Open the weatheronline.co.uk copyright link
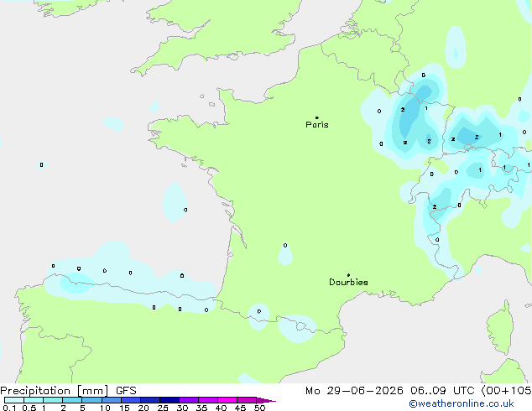The height and width of the screenshot is (411, 532). pos(462,403)
